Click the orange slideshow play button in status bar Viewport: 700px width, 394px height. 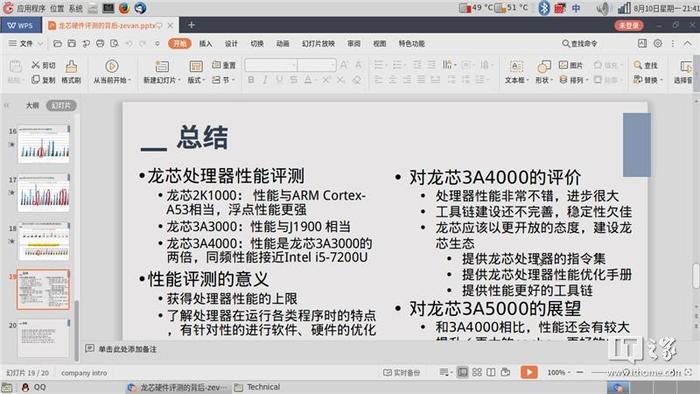(529, 372)
